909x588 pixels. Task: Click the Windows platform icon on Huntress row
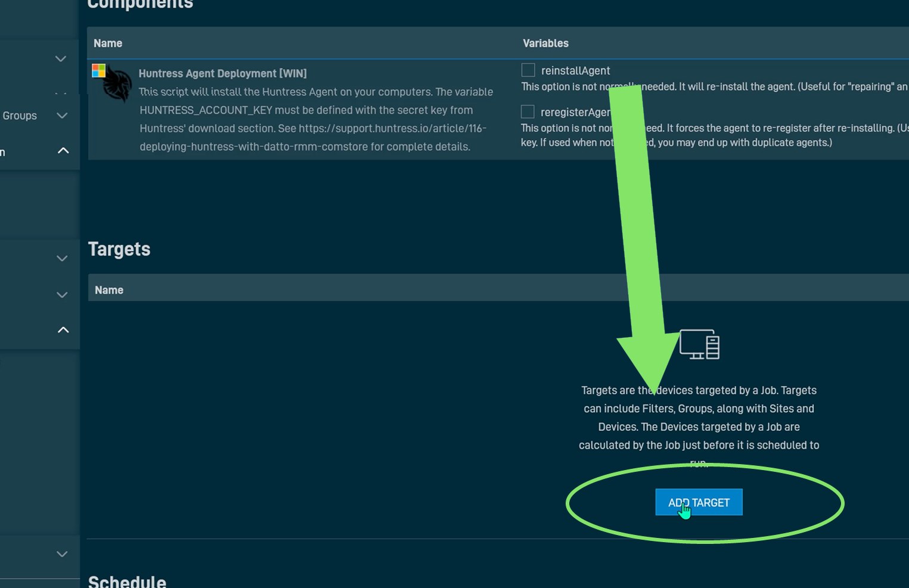click(x=99, y=71)
